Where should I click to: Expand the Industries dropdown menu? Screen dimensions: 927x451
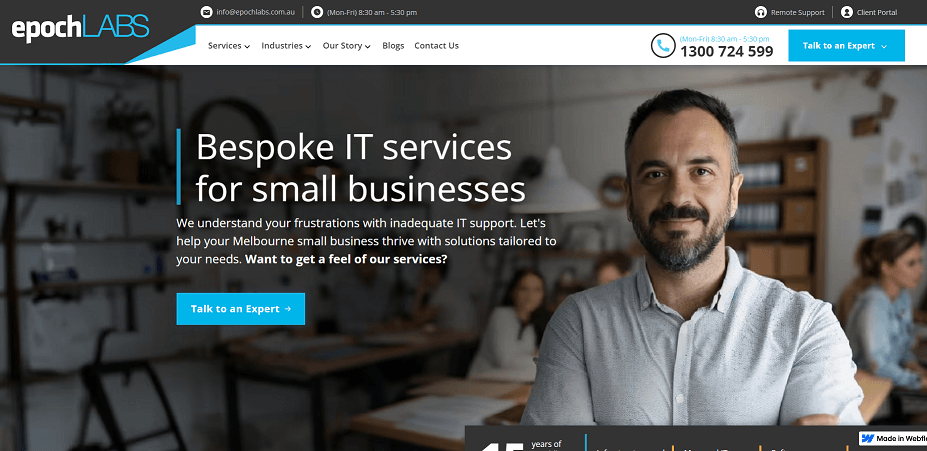point(286,46)
